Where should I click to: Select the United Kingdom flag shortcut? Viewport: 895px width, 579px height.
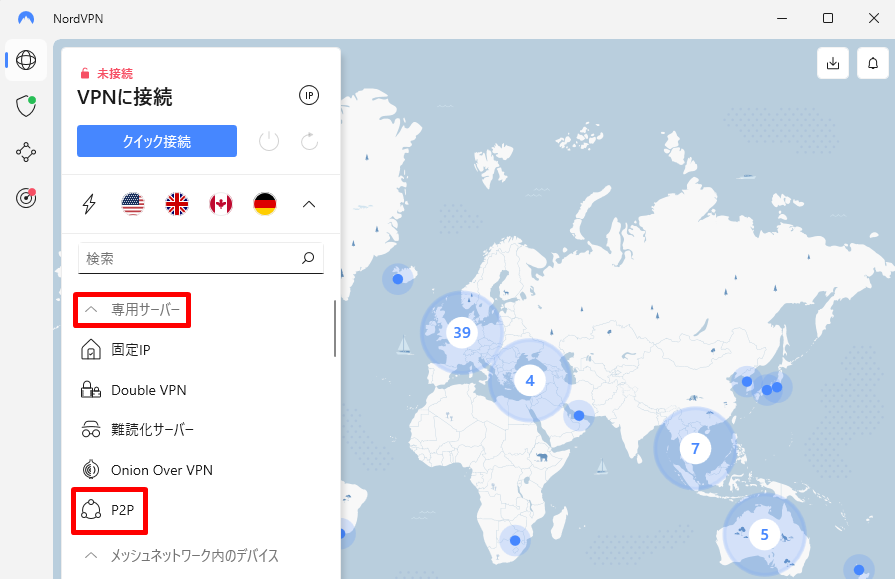click(177, 204)
